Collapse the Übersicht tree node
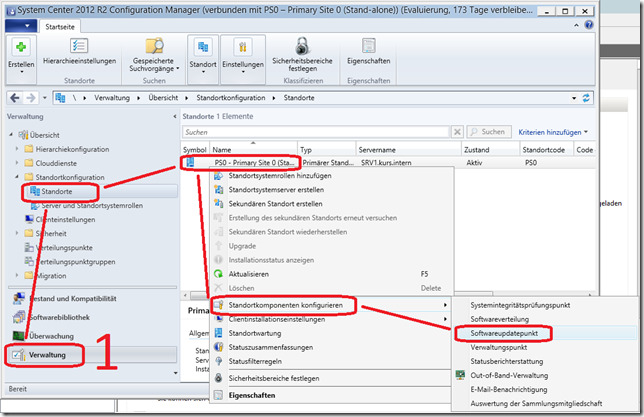 click(x=11, y=134)
